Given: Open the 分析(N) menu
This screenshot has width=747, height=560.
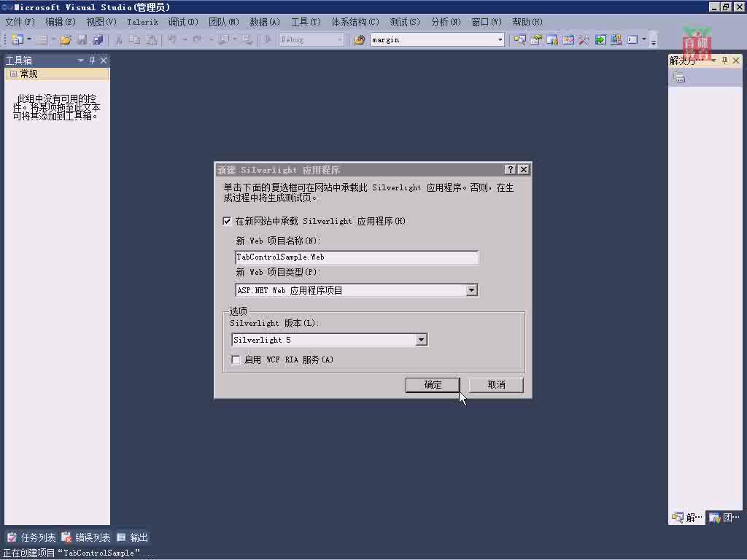Looking at the screenshot, I should [446, 22].
